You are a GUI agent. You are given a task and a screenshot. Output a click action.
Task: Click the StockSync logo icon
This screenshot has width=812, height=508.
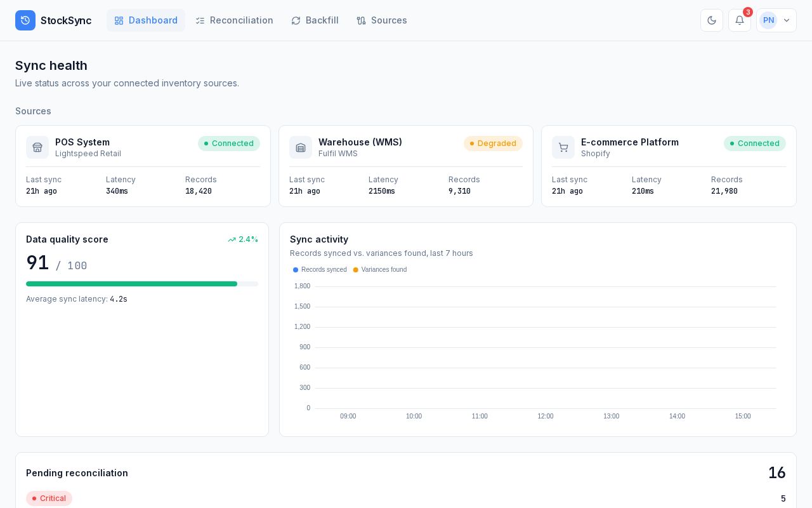click(25, 20)
